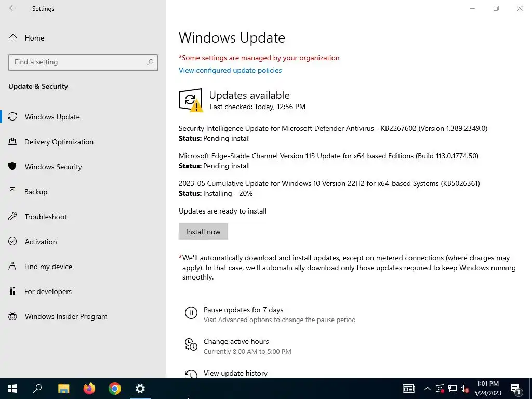
Task: Go to the Backup section
Action: [x=36, y=192]
